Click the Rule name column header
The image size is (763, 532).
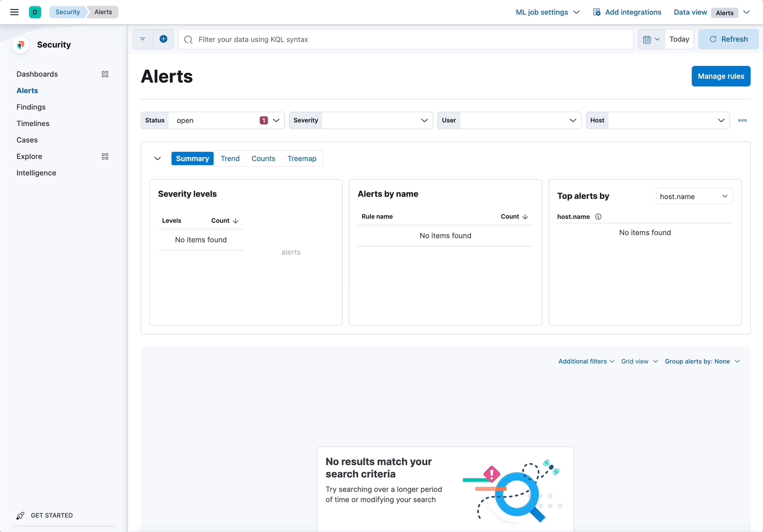(x=377, y=217)
